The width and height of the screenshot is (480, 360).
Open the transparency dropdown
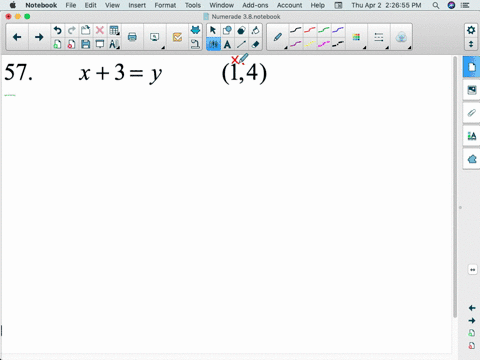pos(401,37)
